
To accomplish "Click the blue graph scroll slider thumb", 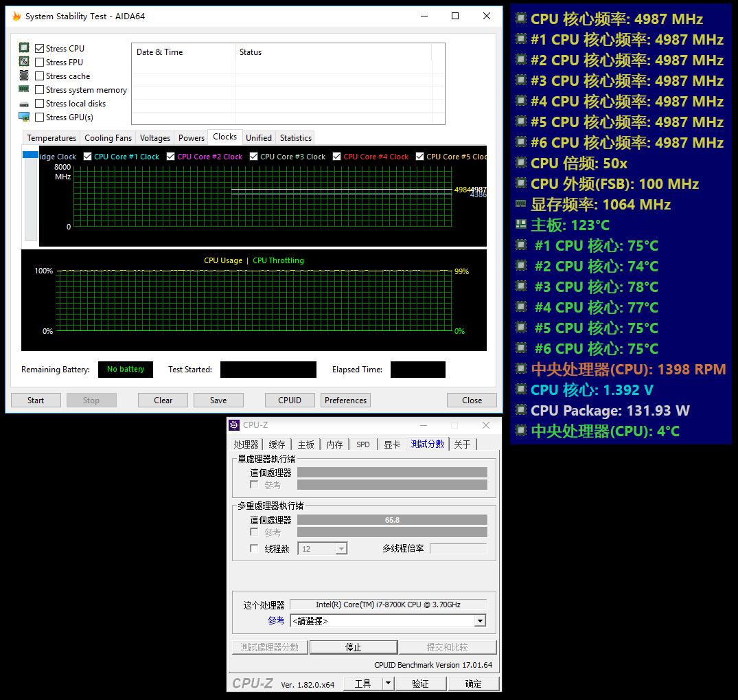I will click(31, 155).
